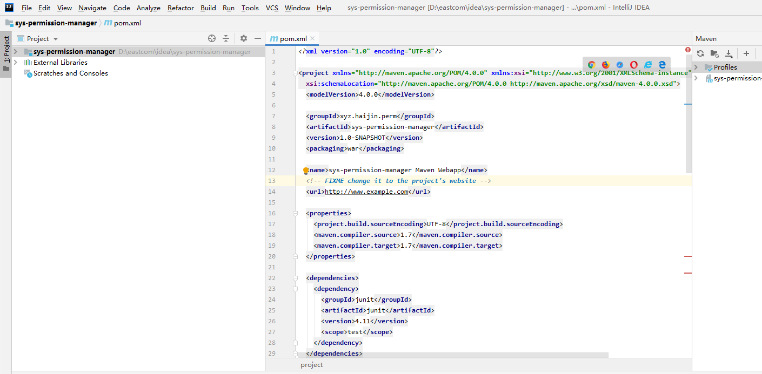Open in Opera browser icon
Image resolution: width=762 pixels, height=374 pixels.
click(x=634, y=64)
